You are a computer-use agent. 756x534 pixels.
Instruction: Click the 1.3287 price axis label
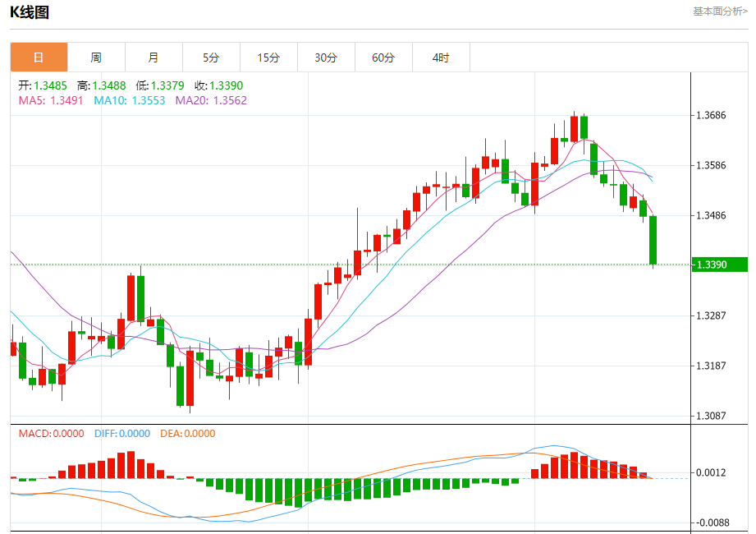coord(711,316)
